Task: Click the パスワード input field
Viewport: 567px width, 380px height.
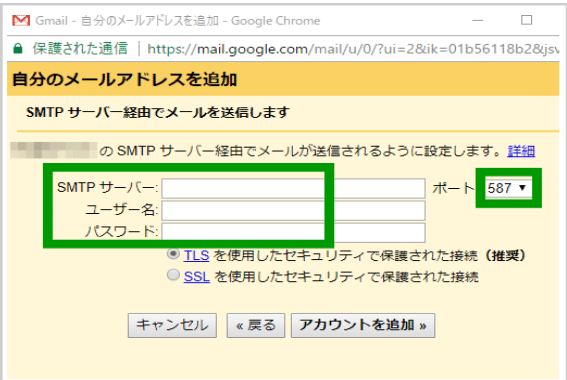Action: 293,233
